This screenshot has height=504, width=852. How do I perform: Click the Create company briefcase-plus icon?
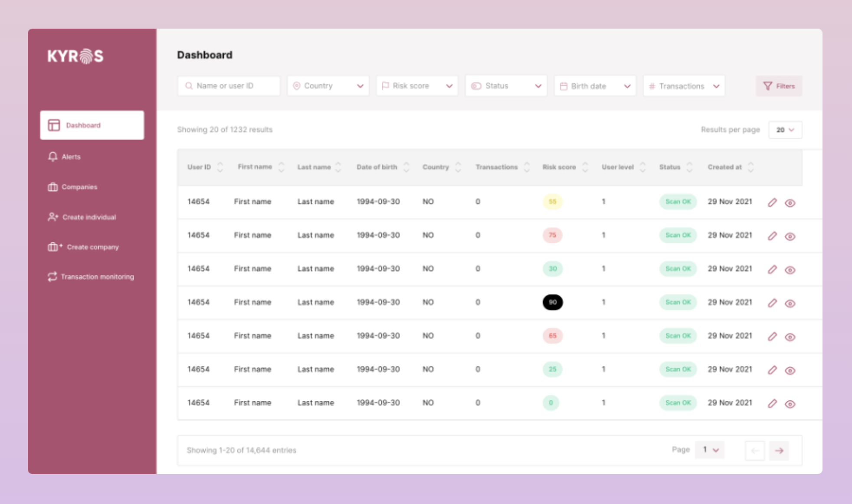tap(53, 247)
